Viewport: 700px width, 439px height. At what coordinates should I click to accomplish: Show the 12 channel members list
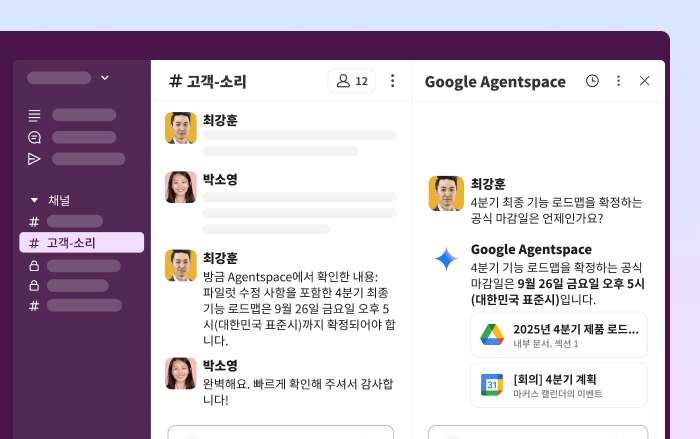pos(352,81)
